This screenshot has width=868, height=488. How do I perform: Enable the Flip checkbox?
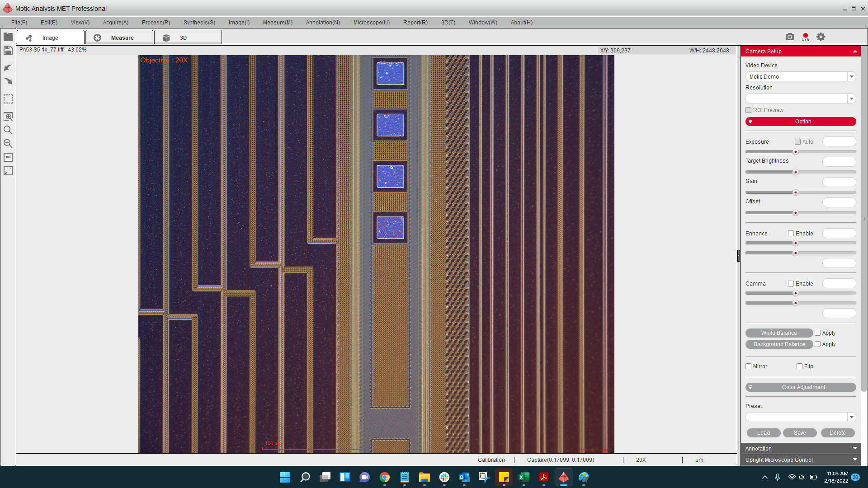click(800, 366)
